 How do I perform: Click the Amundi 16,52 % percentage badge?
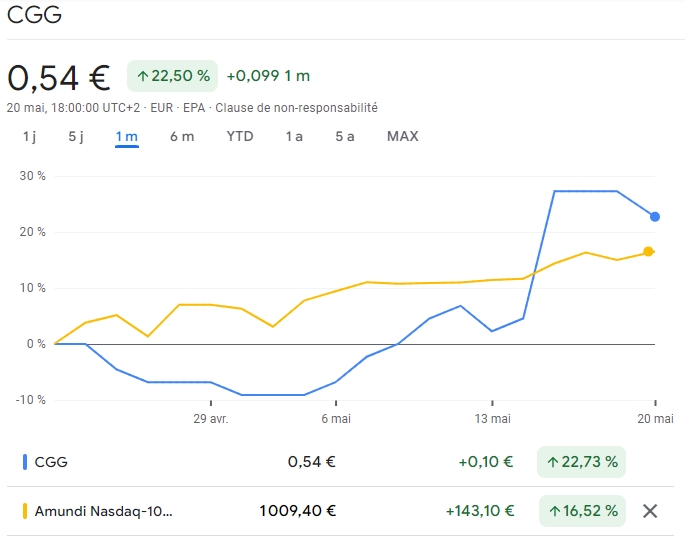(581, 511)
